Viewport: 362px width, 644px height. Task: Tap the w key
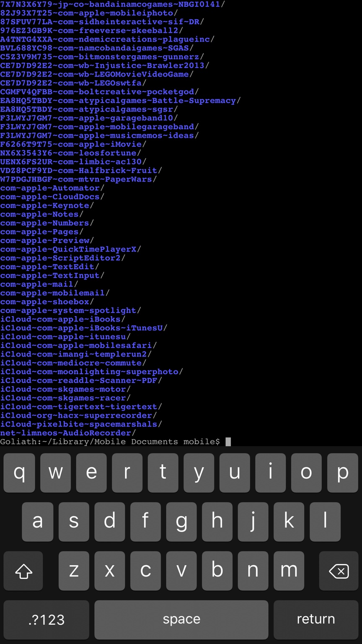pyautogui.click(x=55, y=473)
